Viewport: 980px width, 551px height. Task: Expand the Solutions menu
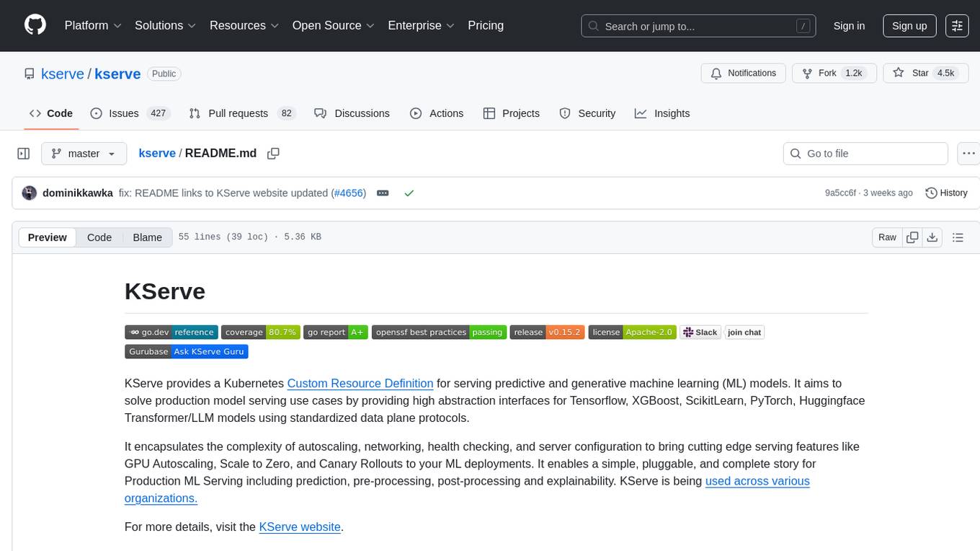165,25
